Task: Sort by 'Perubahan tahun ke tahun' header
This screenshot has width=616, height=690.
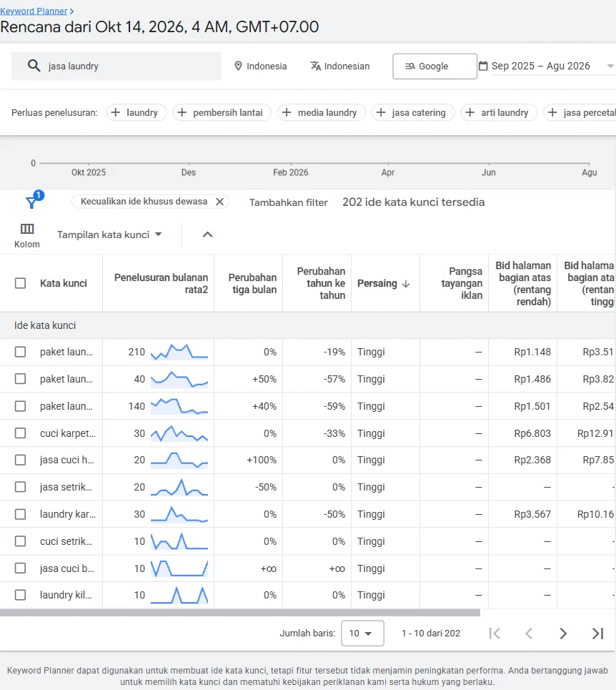Action: pos(321,283)
